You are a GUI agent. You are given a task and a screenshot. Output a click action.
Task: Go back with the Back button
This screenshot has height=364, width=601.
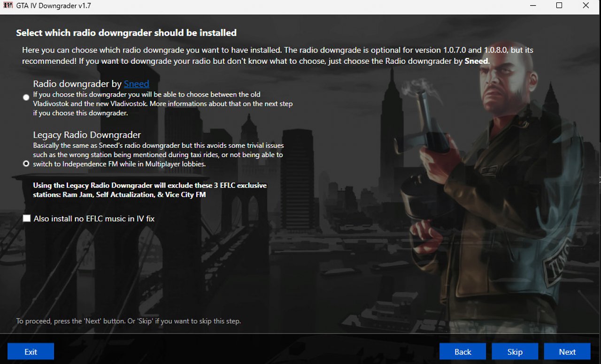pos(463,352)
